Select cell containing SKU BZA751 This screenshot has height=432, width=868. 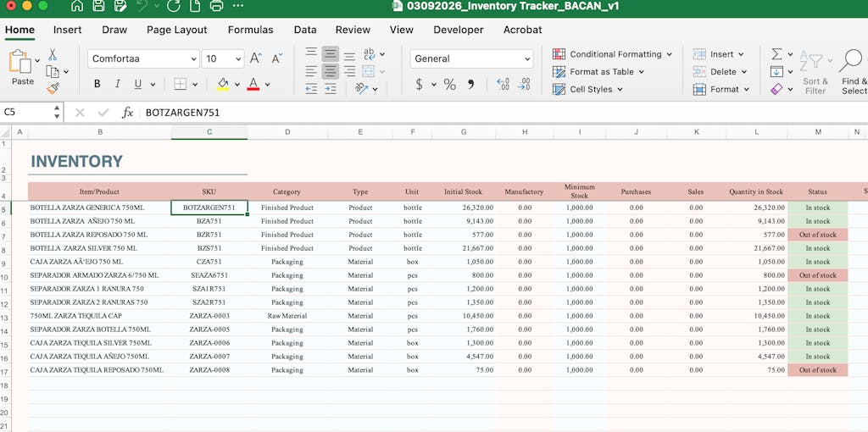pos(209,221)
